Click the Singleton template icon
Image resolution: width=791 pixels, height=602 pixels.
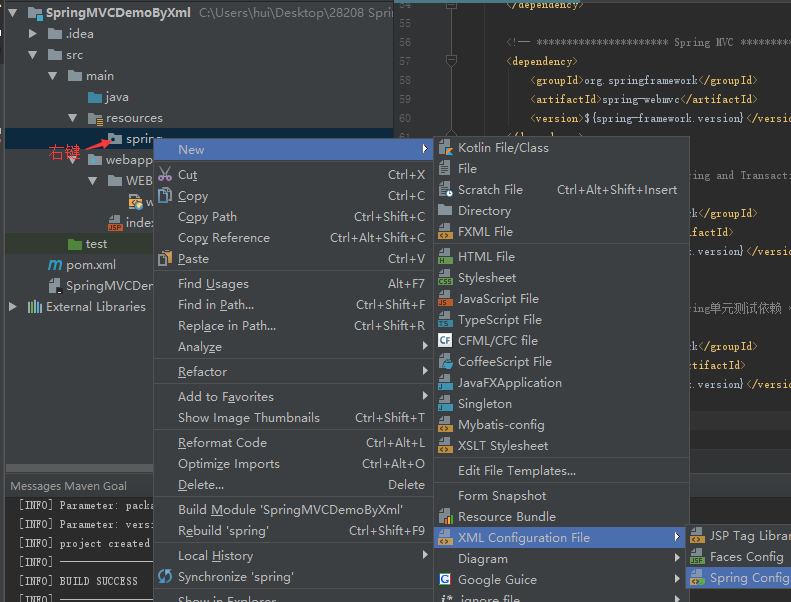[x=445, y=404]
